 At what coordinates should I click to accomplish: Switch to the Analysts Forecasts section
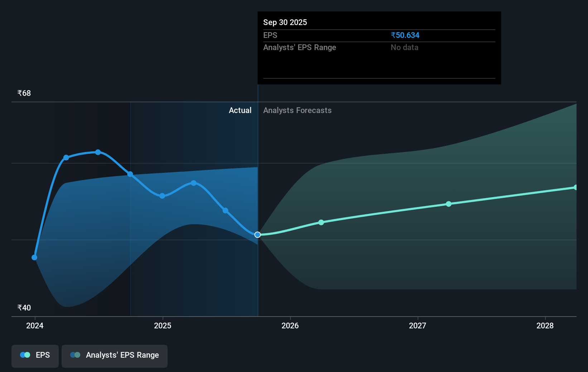click(x=297, y=110)
